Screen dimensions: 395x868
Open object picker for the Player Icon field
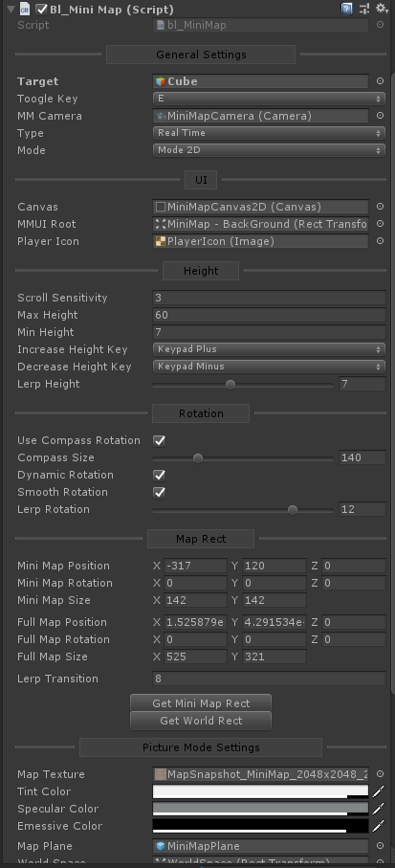point(380,241)
